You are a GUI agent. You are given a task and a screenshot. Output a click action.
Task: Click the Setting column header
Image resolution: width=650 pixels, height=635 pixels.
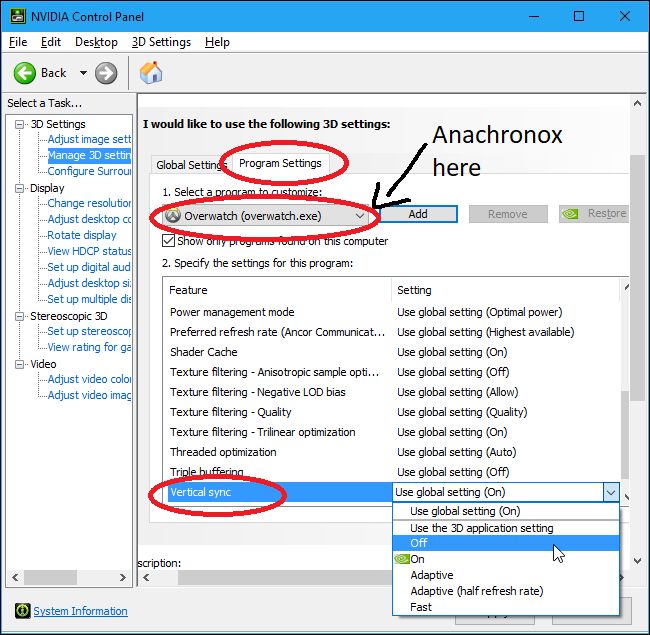506,290
